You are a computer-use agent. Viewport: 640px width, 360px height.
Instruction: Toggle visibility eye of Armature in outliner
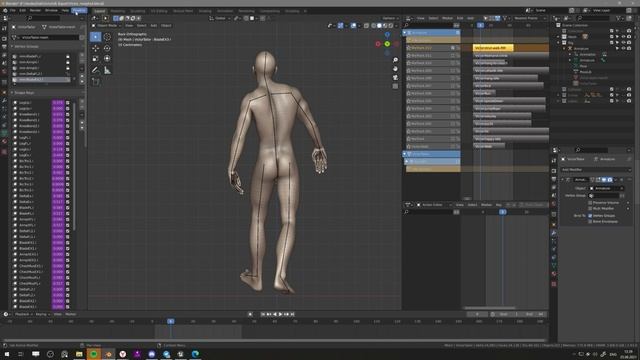[x=623, y=48]
